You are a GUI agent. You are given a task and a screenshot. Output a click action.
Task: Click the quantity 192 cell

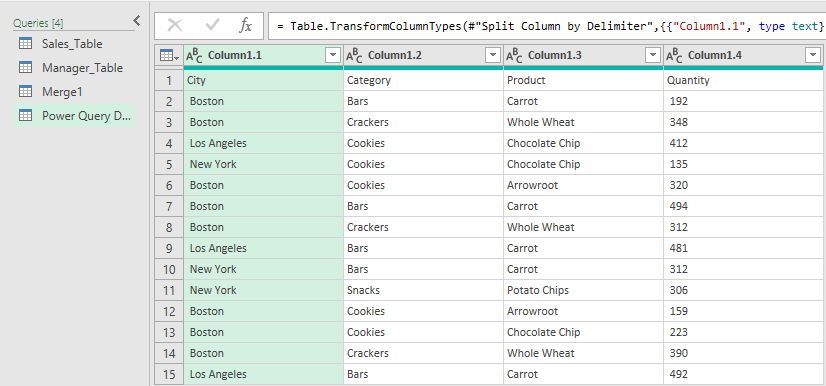(x=743, y=101)
